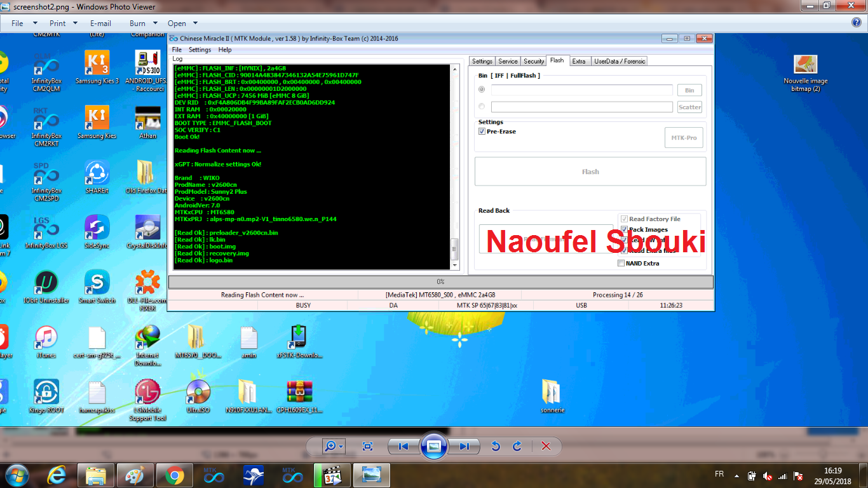Start the slide show
Viewport: 868px width, 488px height.
click(434, 446)
